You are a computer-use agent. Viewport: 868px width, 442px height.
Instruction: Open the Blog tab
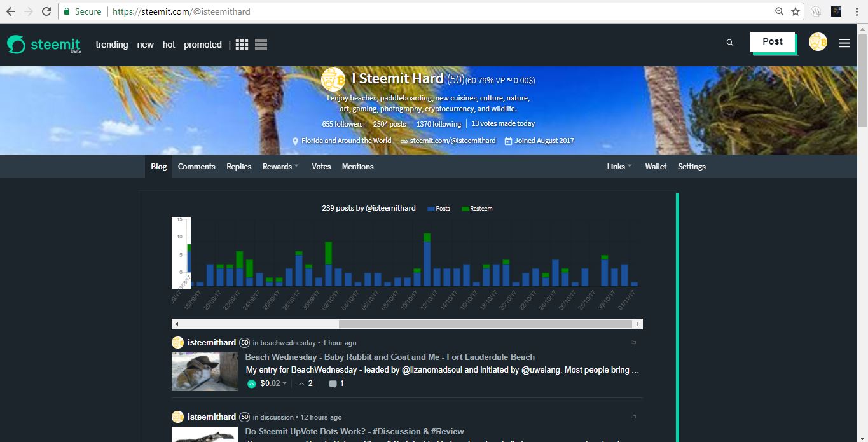(x=159, y=167)
